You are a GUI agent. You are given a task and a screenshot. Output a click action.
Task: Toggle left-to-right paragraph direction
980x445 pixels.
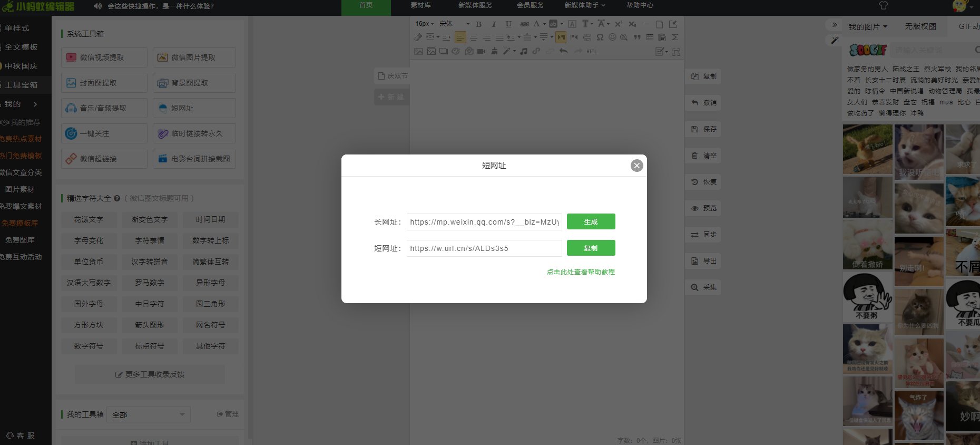[561, 37]
